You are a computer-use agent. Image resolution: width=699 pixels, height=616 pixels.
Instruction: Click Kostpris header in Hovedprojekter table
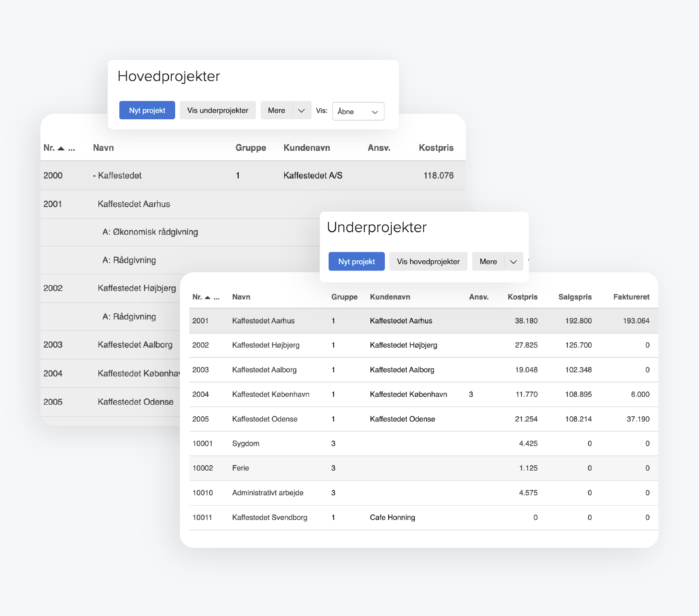click(x=436, y=148)
